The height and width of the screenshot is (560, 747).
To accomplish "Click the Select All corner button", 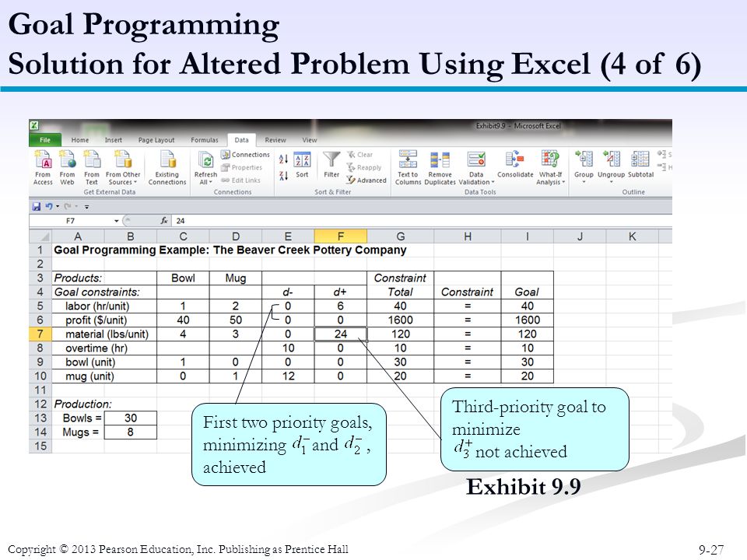I will coord(40,236).
